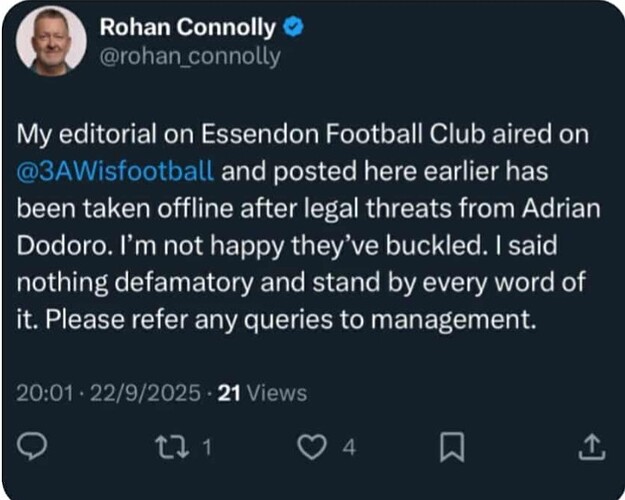This screenshot has width=625, height=500.
Task: Click the phrase nothing defamatory in the tweet
Action: coord(135,283)
